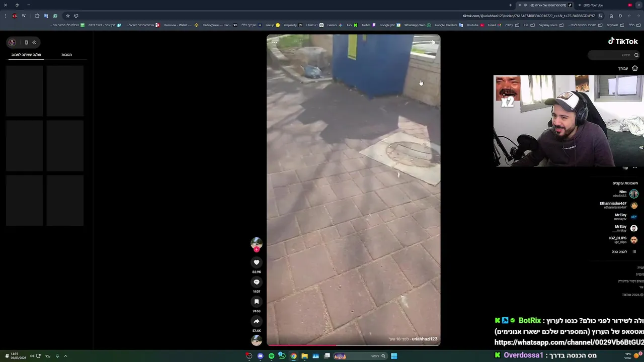Open comments with the speech bubble icon
644x362 pixels.
[x=257, y=282]
